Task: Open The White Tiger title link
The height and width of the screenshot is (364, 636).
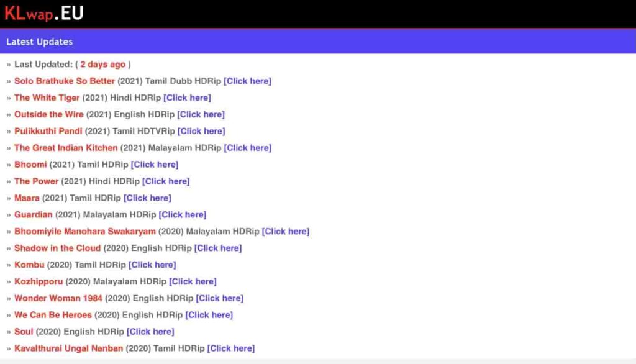Action: click(47, 98)
